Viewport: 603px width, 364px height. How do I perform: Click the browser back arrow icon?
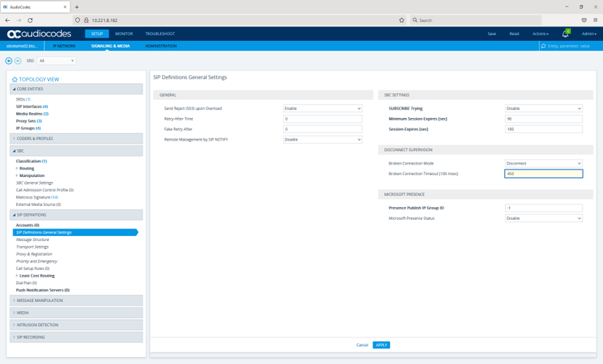[x=8, y=20]
